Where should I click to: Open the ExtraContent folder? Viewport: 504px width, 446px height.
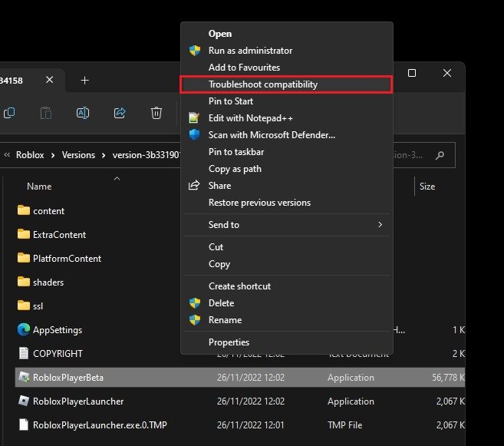pyautogui.click(x=59, y=235)
